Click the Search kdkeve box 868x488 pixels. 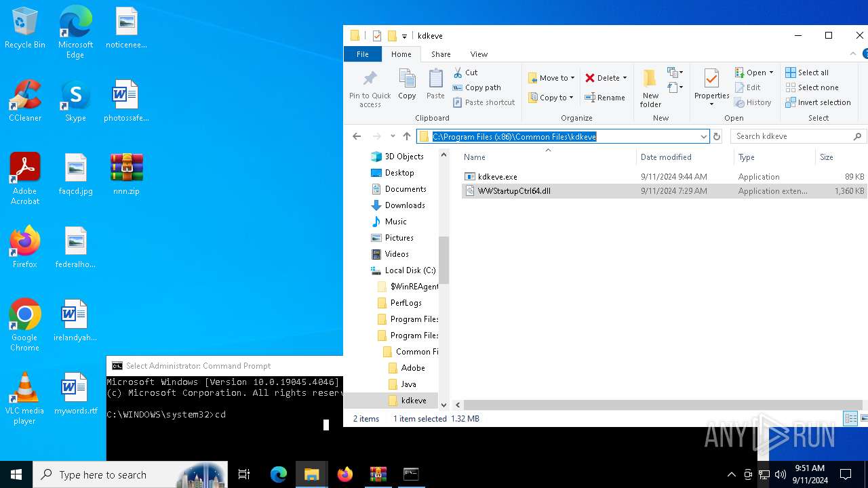(x=799, y=136)
